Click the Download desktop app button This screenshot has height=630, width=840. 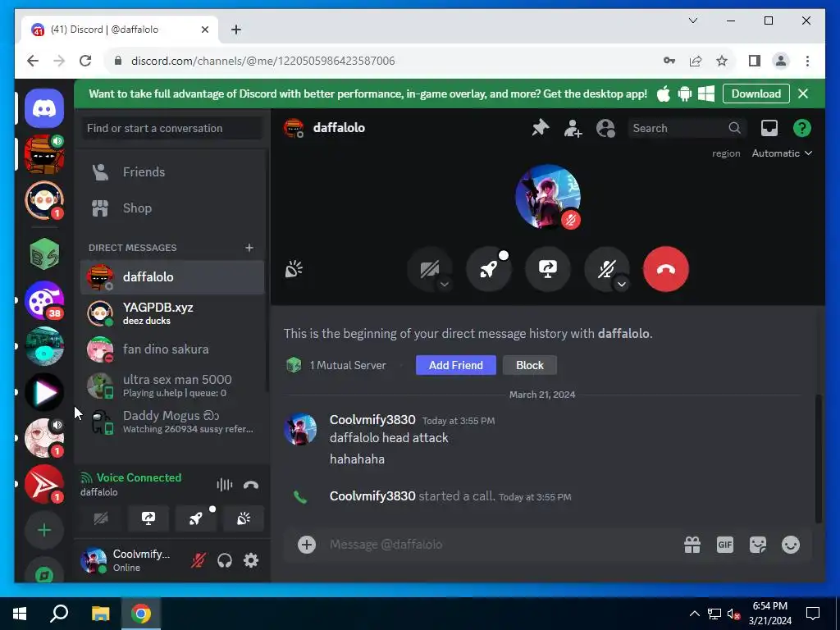tap(756, 94)
